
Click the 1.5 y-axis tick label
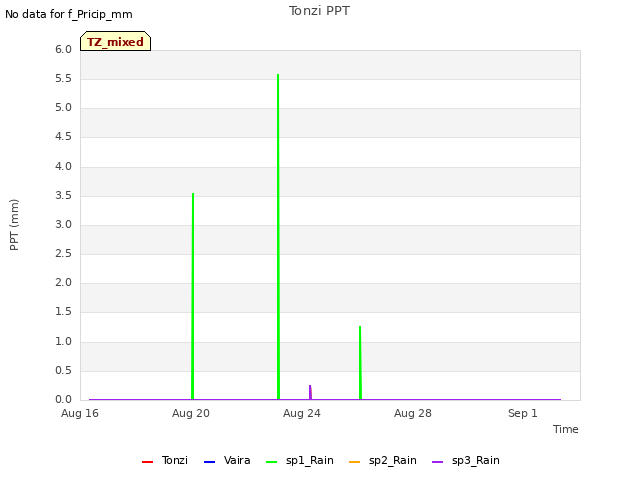63,312
